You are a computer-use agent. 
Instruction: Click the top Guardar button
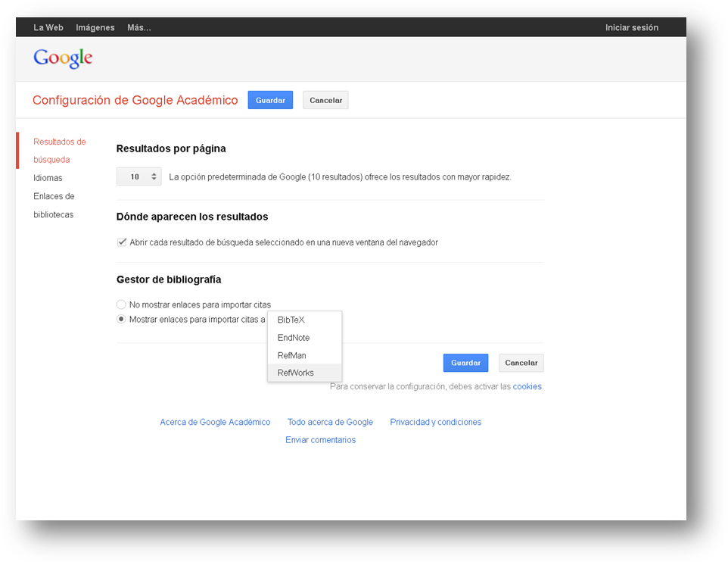point(270,100)
